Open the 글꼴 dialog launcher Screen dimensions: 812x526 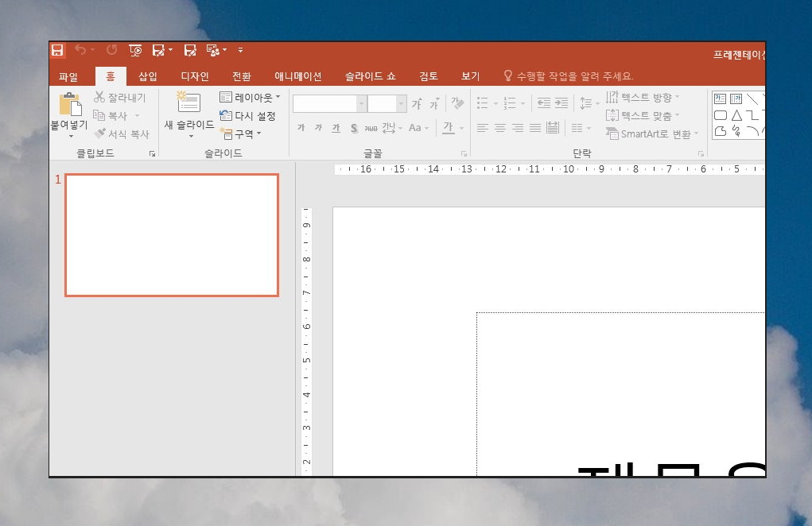(464, 153)
